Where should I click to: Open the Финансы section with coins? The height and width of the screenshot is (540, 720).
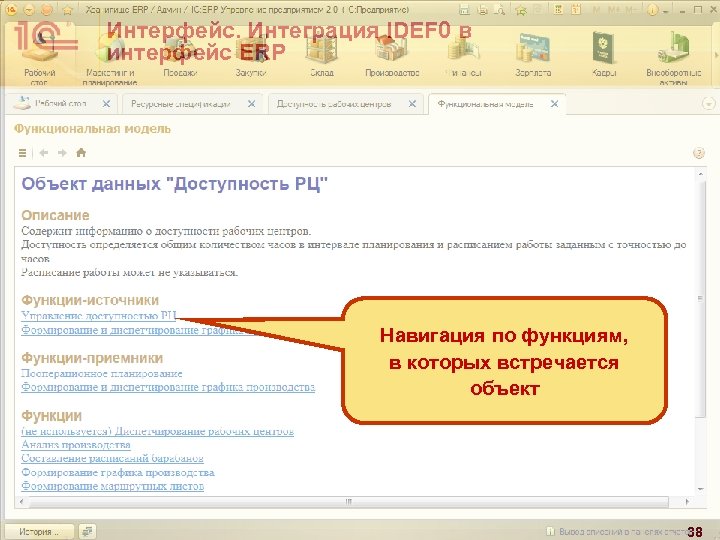point(463,55)
